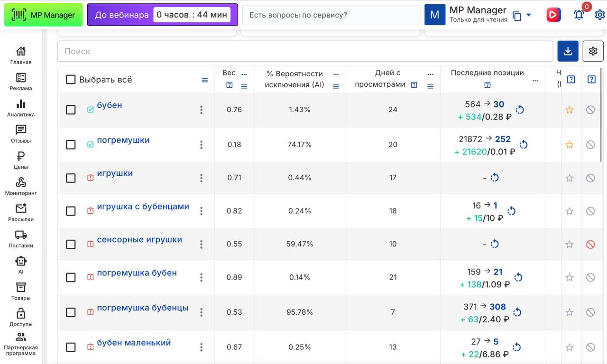Select the 'игрушка с бубенцами' row checkbox

point(71,211)
